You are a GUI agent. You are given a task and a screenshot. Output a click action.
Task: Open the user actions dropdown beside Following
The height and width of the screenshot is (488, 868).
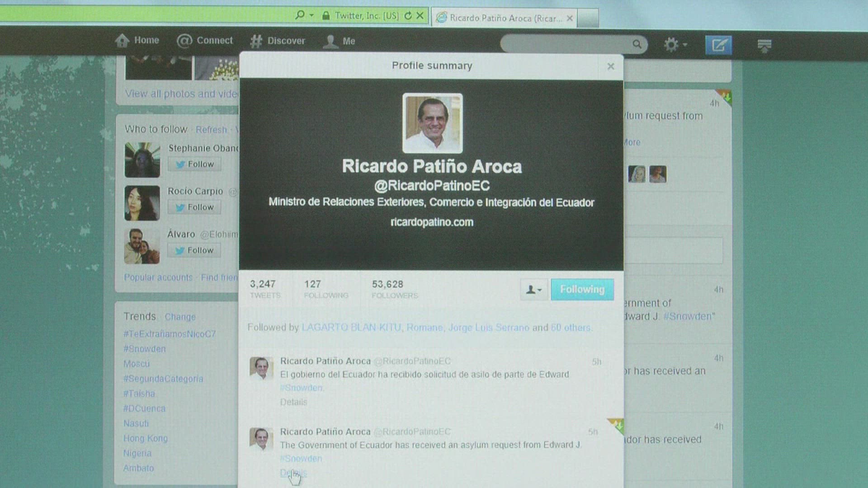click(x=534, y=290)
